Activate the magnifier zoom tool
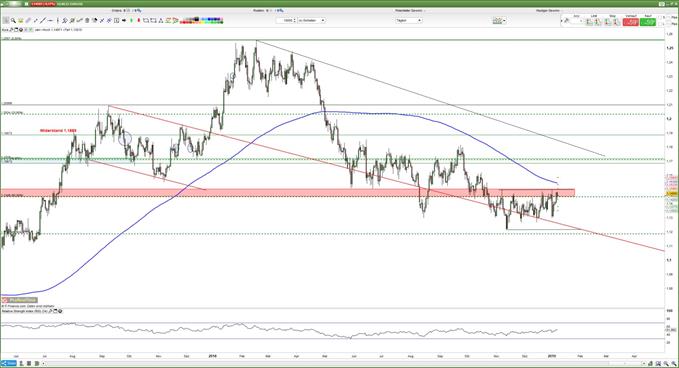Screen dimensions: 679x368 pos(13,20)
